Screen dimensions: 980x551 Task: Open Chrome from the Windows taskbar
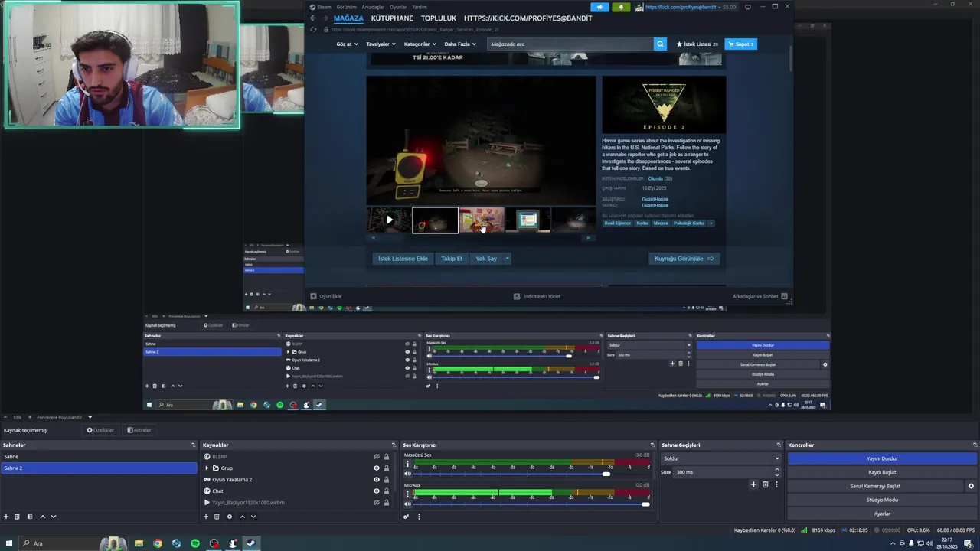(158, 543)
